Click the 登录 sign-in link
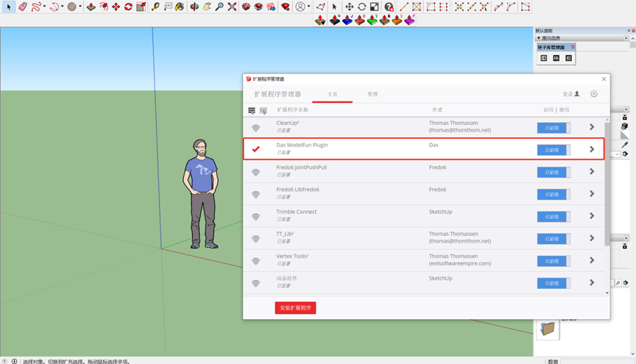 coord(571,94)
